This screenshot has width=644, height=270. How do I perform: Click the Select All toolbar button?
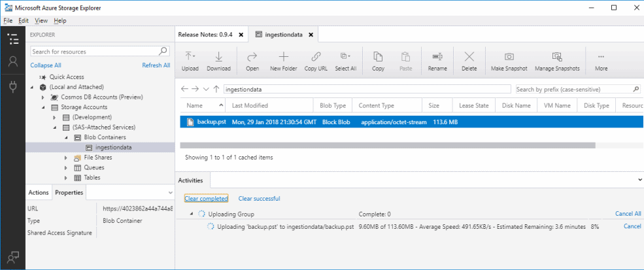tap(345, 61)
